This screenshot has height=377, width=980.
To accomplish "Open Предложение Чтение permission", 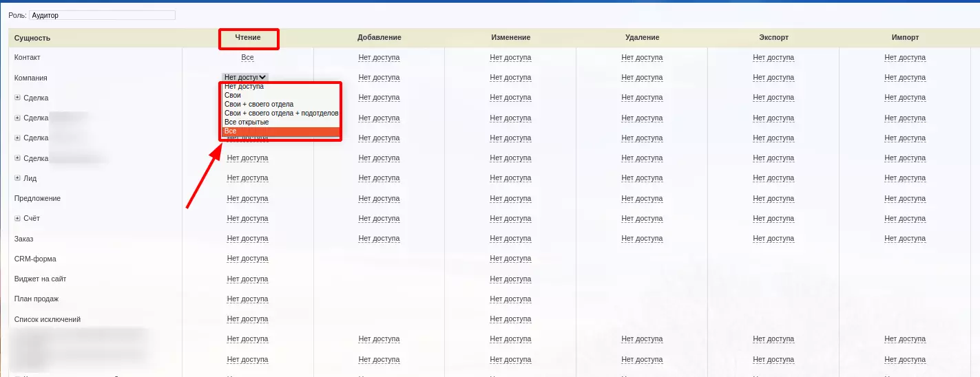I will (247, 198).
